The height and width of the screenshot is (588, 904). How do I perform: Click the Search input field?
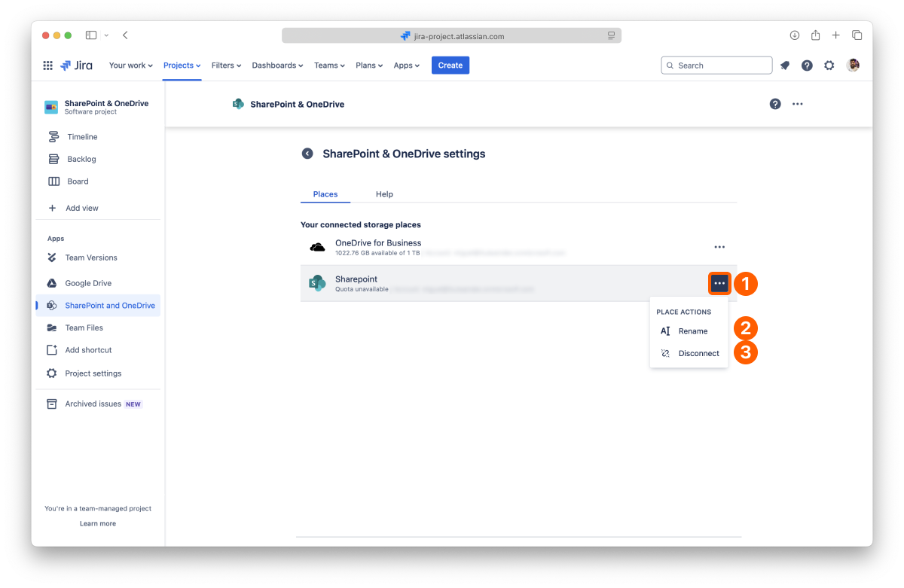(716, 66)
